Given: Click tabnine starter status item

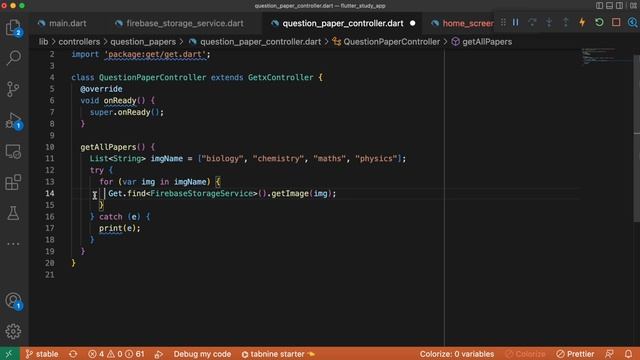Looking at the screenshot, I should (x=278, y=354).
